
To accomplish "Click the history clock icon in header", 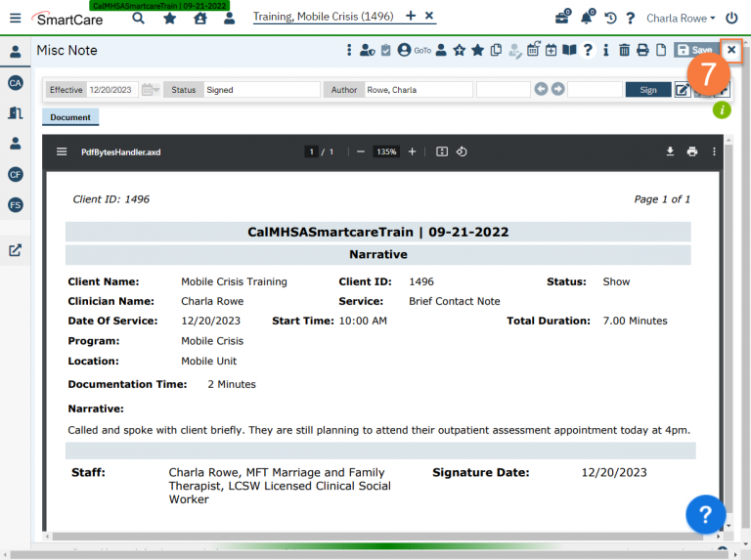I will coord(610,18).
